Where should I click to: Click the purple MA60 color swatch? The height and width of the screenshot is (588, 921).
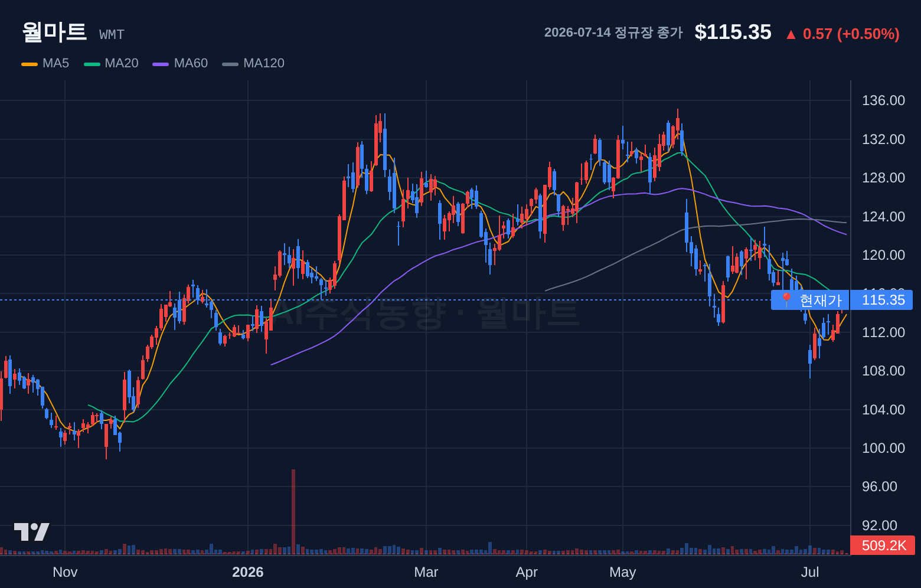[161, 64]
